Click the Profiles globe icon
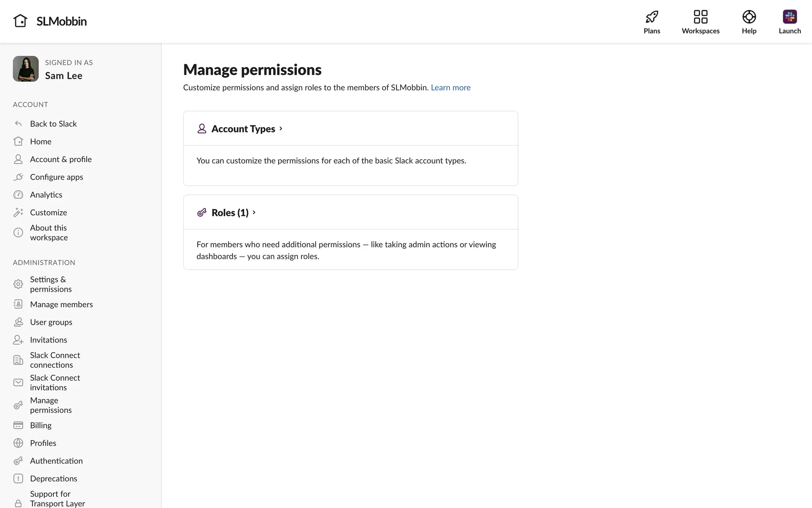812x508 pixels. pyautogui.click(x=18, y=443)
